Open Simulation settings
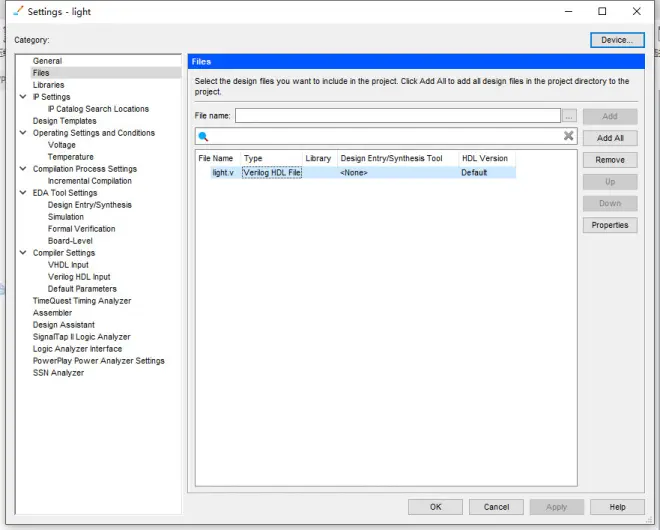 click(x=66, y=217)
